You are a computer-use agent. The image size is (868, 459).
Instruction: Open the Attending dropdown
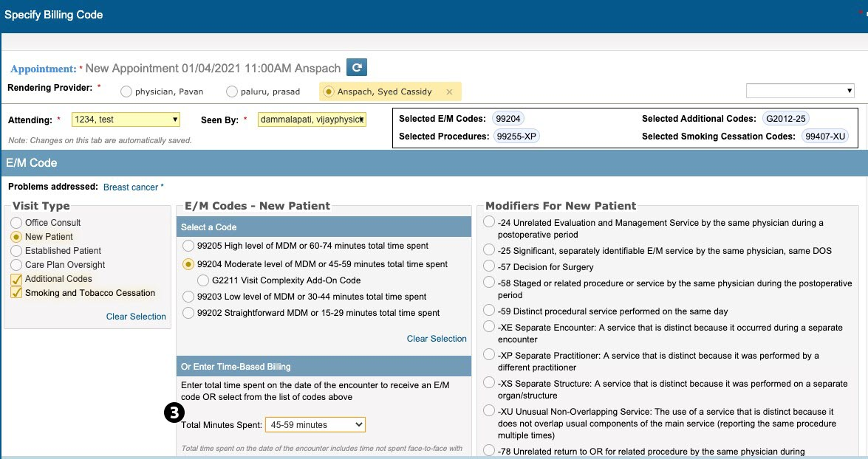[x=126, y=120]
